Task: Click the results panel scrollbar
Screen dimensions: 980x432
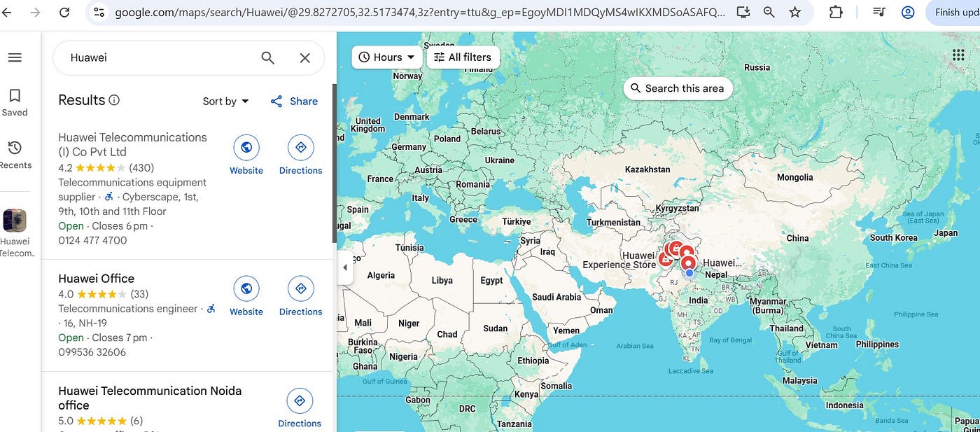Action: click(334, 162)
